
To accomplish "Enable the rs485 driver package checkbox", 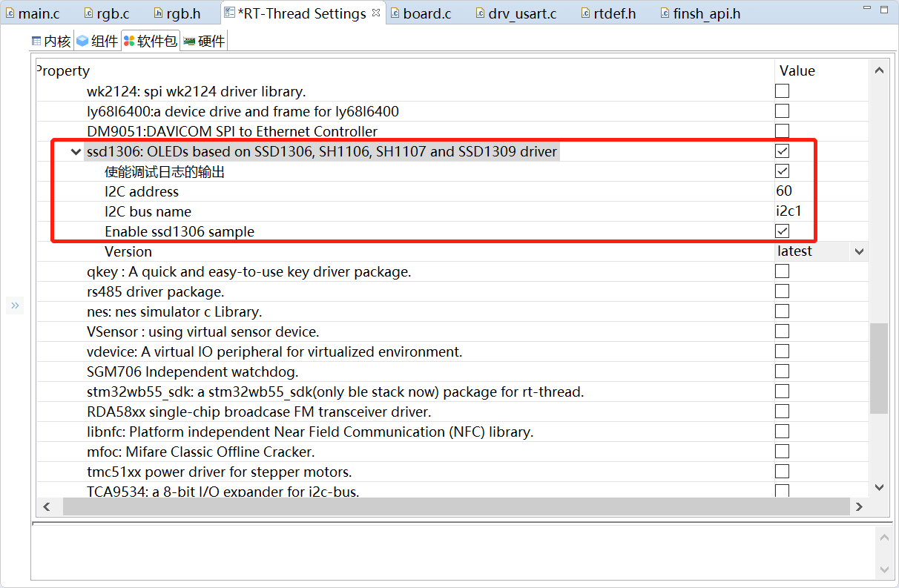I will [x=782, y=291].
